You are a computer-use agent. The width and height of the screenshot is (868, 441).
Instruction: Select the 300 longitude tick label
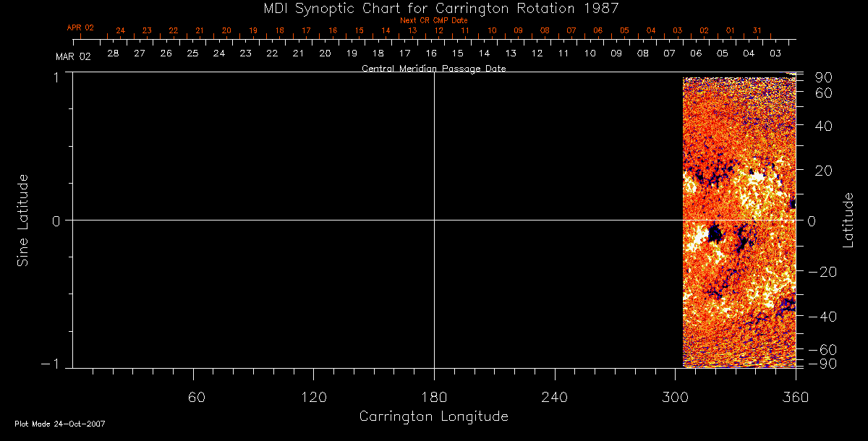coord(675,397)
